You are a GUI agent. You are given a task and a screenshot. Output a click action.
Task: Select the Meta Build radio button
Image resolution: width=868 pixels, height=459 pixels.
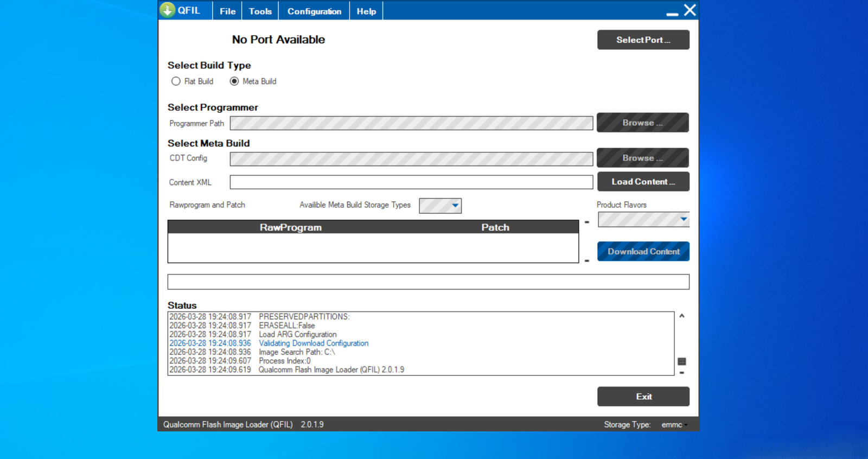click(234, 81)
